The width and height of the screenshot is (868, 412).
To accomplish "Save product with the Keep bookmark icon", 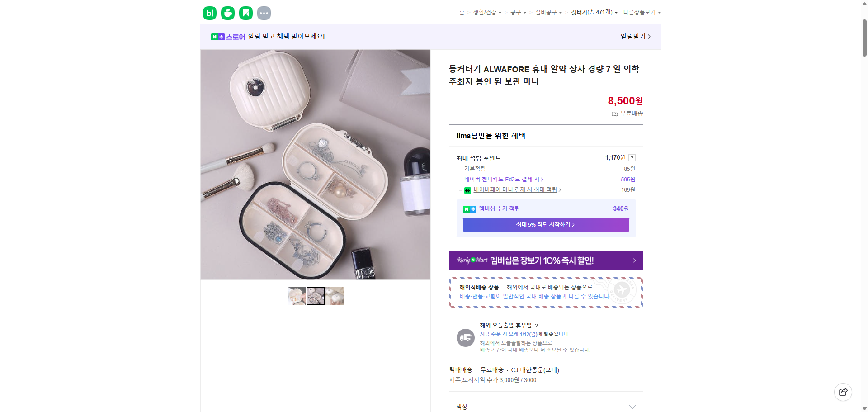I will (x=245, y=13).
